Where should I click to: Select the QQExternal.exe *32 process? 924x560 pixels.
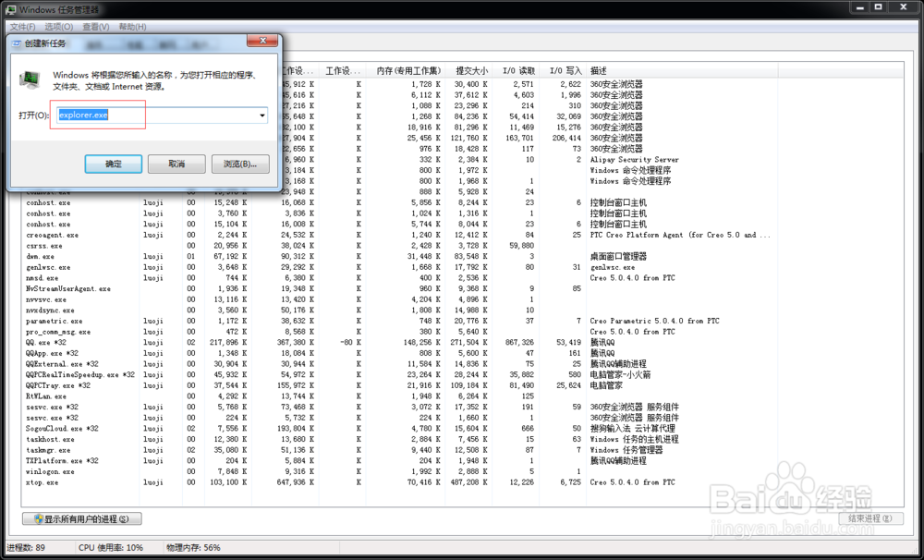pos(62,364)
